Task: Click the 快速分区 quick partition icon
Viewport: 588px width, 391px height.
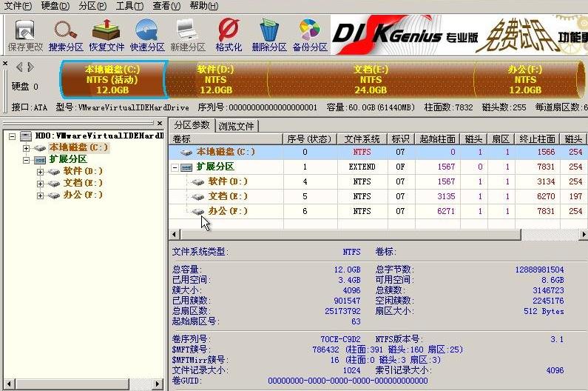Action: 147,35
